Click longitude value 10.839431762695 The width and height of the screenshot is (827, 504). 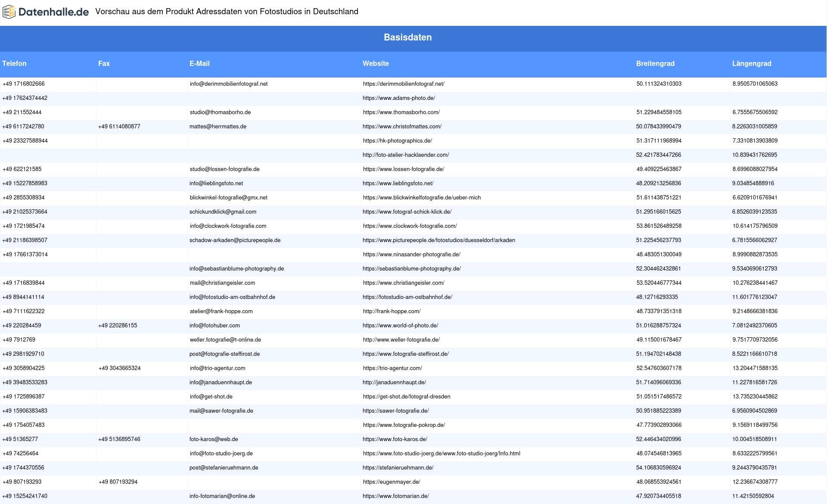click(755, 155)
